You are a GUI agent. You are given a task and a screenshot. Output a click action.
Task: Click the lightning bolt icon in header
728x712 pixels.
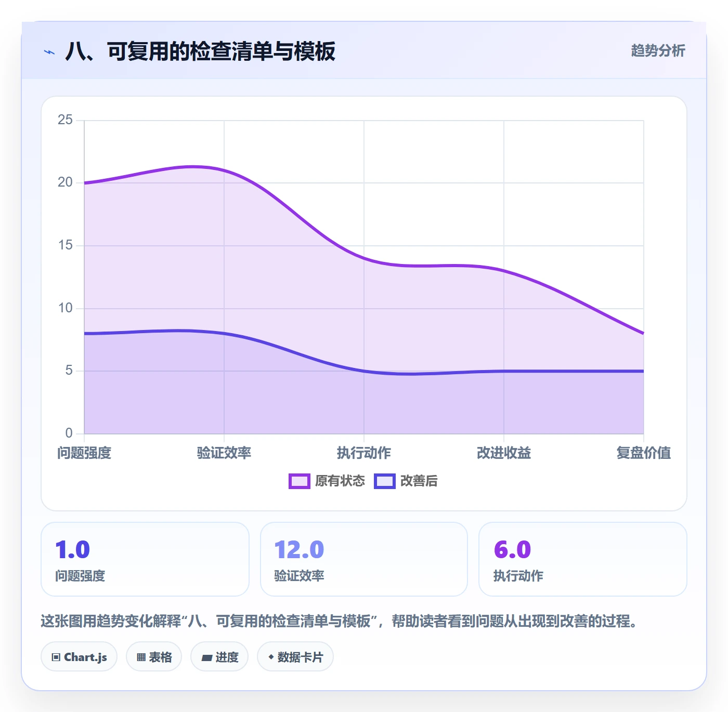coord(49,52)
